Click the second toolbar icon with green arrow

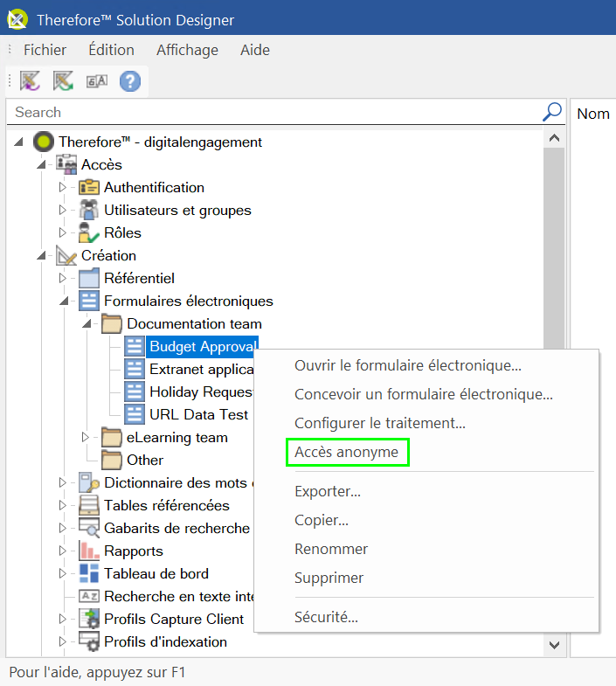(x=63, y=81)
